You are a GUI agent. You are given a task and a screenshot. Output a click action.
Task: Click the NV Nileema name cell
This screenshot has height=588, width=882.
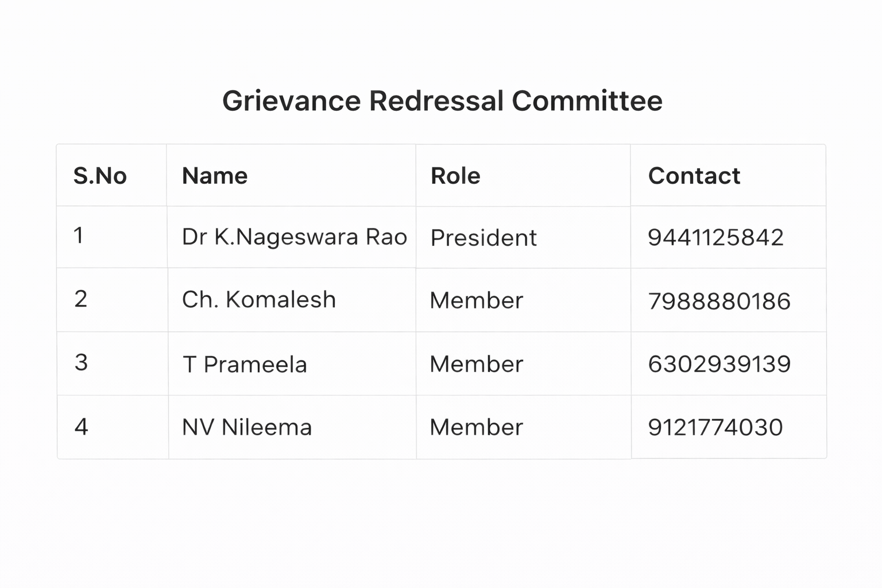click(x=247, y=427)
